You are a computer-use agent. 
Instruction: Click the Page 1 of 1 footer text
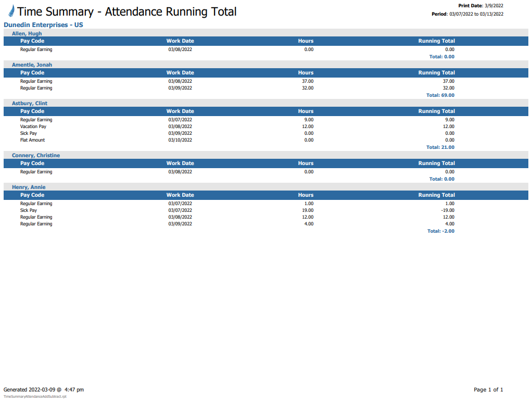click(488, 389)
